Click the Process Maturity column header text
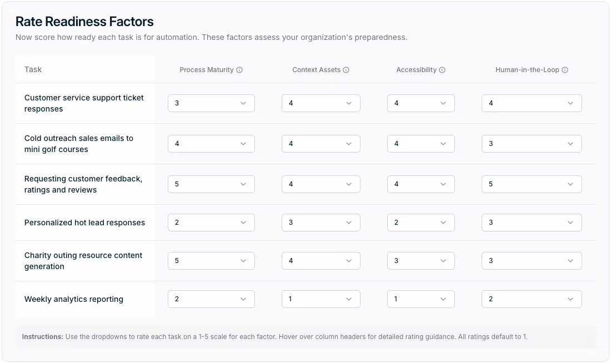 click(x=207, y=70)
